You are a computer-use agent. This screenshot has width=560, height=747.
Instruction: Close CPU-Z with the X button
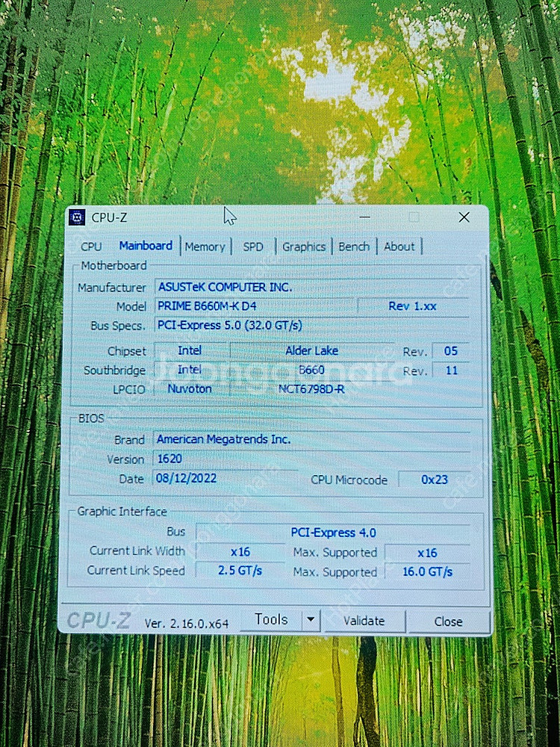(464, 217)
